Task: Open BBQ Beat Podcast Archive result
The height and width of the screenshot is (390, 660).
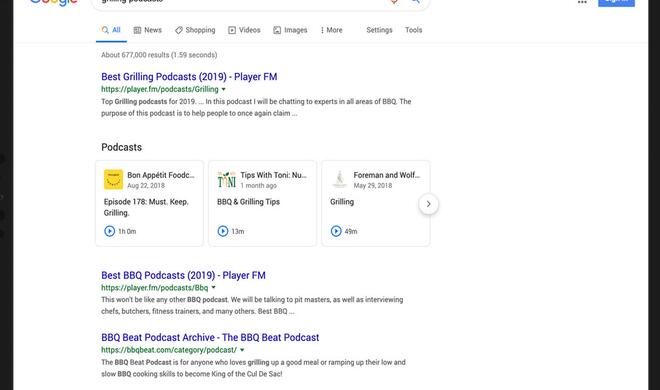Action: click(210, 337)
